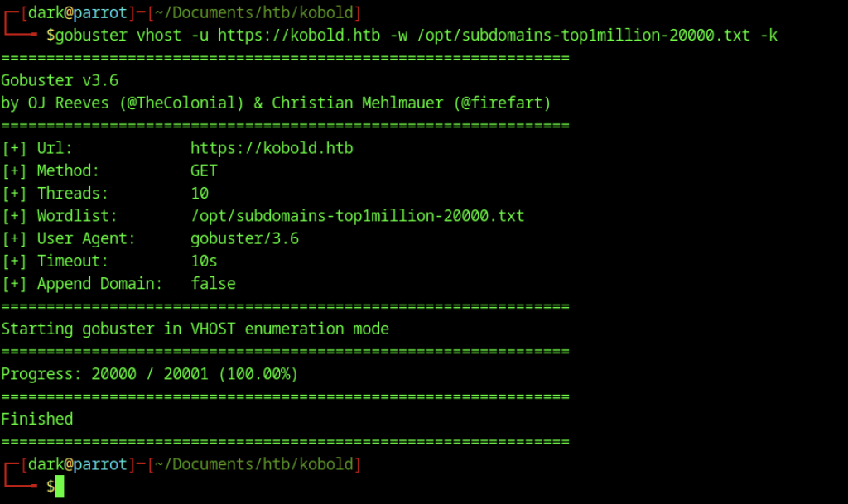Viewport: 848px width, 504px height.
Task: Click the User Agent value gobuster/3.6
Action: [x=245, y=238]
